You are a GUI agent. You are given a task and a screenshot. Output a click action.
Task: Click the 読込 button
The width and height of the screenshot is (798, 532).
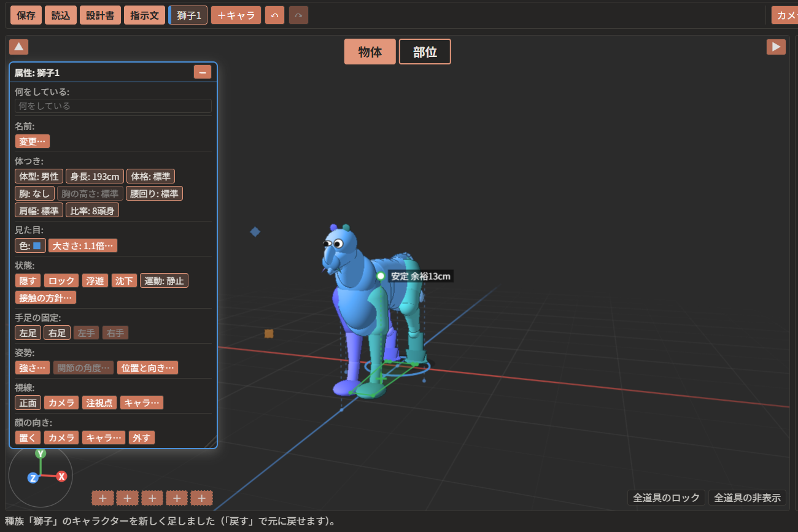pyautogui.click(x=60, y=15)
